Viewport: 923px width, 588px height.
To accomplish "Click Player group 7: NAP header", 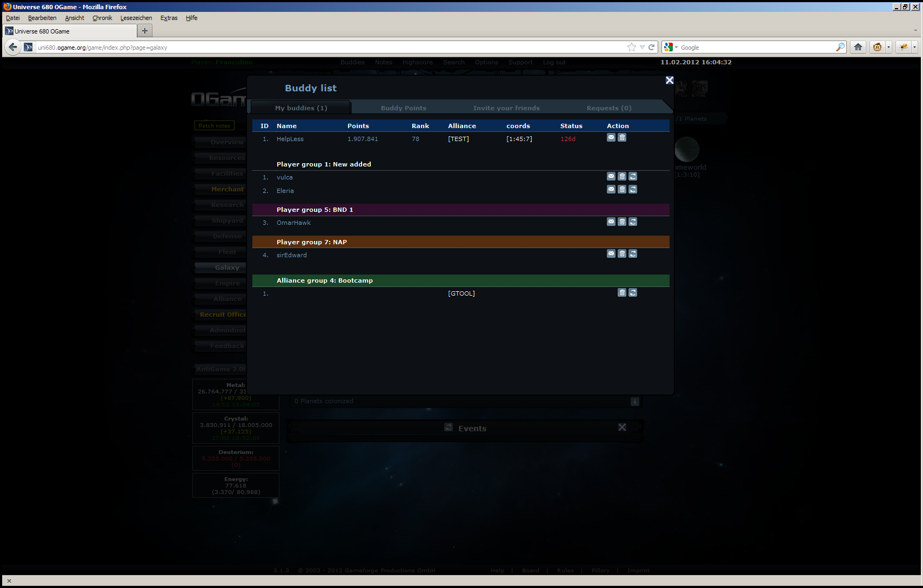I will tap(461, 242).
